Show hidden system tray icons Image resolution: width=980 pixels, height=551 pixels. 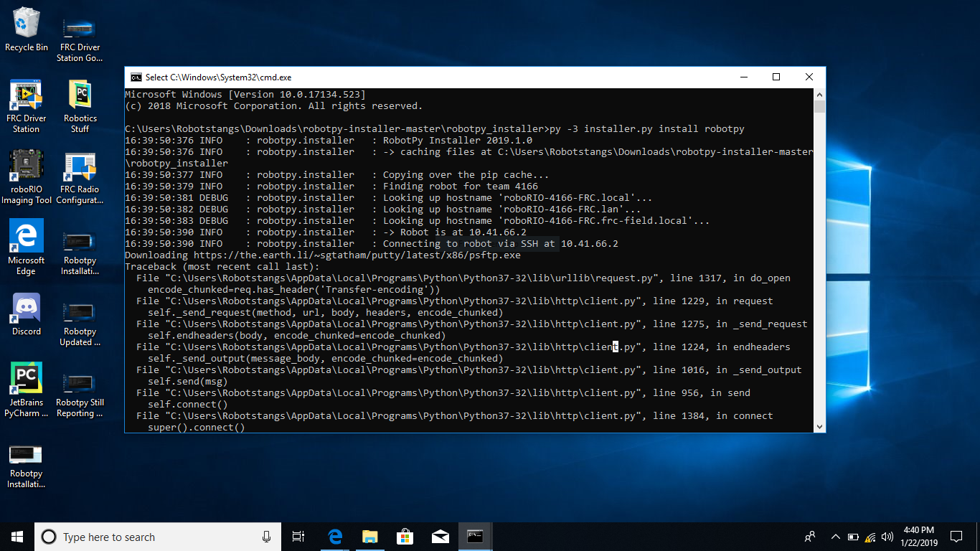(835, 537)
